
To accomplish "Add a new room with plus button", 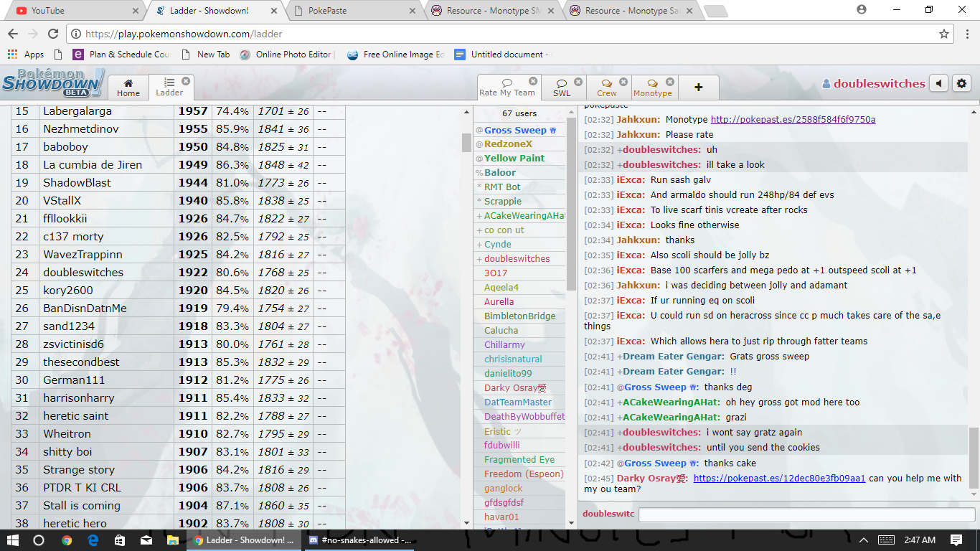I will coord(698,87).
